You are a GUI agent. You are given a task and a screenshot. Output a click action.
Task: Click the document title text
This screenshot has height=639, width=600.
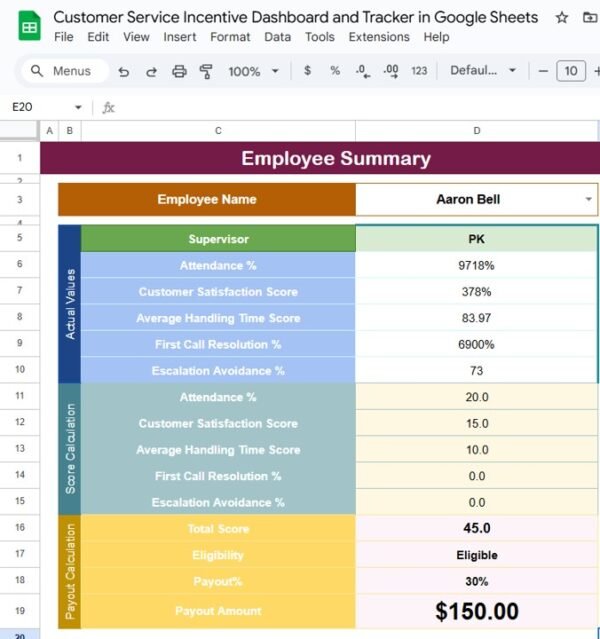296,17
